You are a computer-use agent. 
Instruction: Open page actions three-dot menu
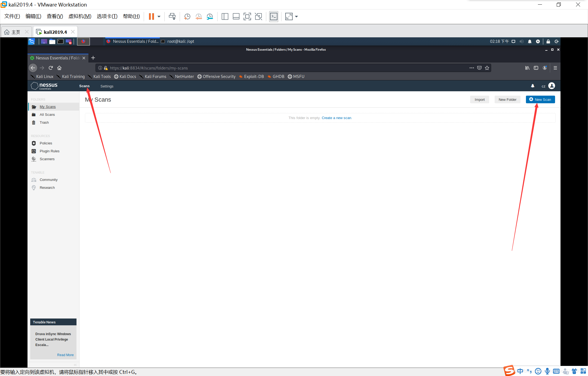pos(471,68)
